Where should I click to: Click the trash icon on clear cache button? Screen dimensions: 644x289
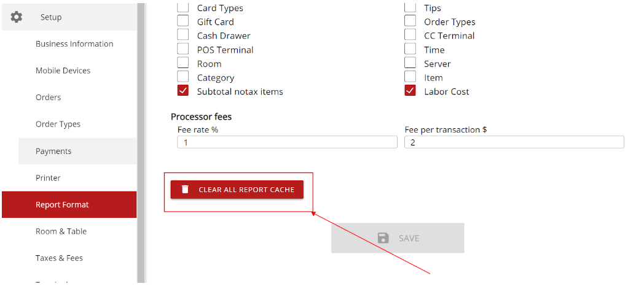coord(185,190)
